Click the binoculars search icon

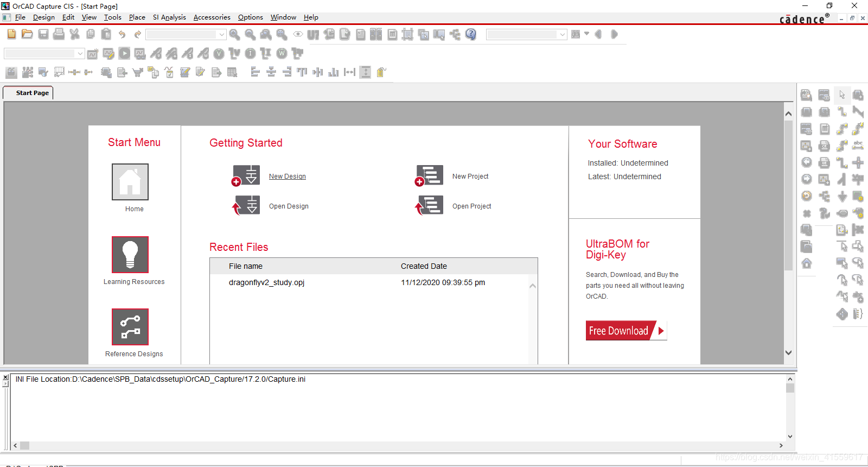pyautogui.click(x=576, y=34)
